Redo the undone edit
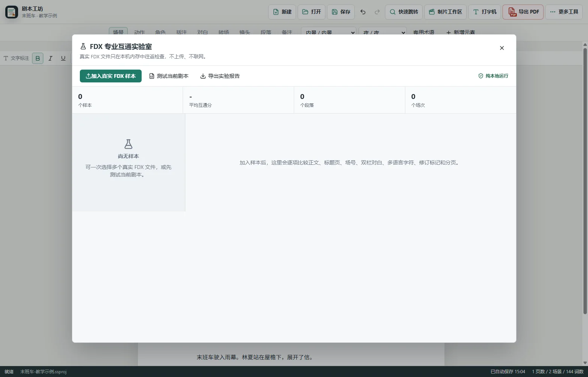This screenshot has width=588, height=377. click(377, 12)
